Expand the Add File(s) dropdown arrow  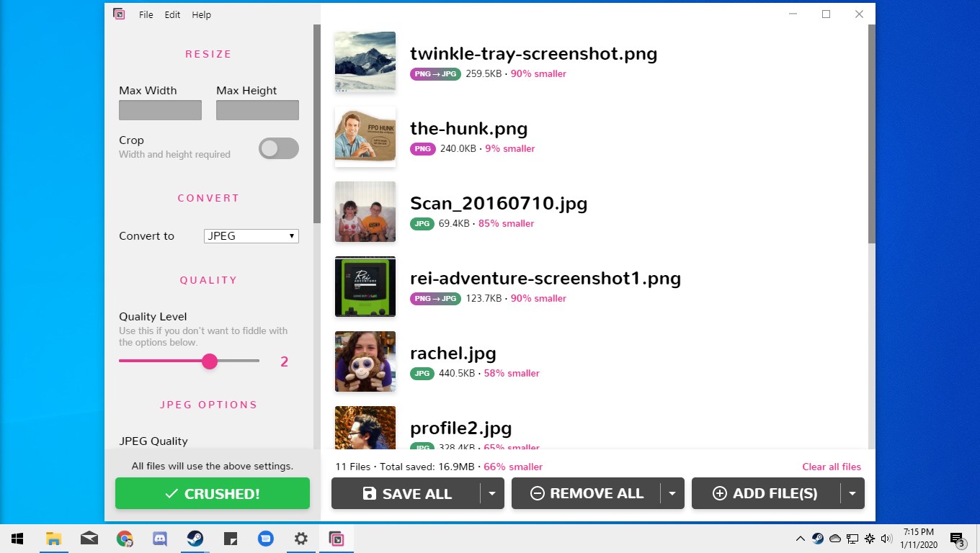(x=852, y=494)
